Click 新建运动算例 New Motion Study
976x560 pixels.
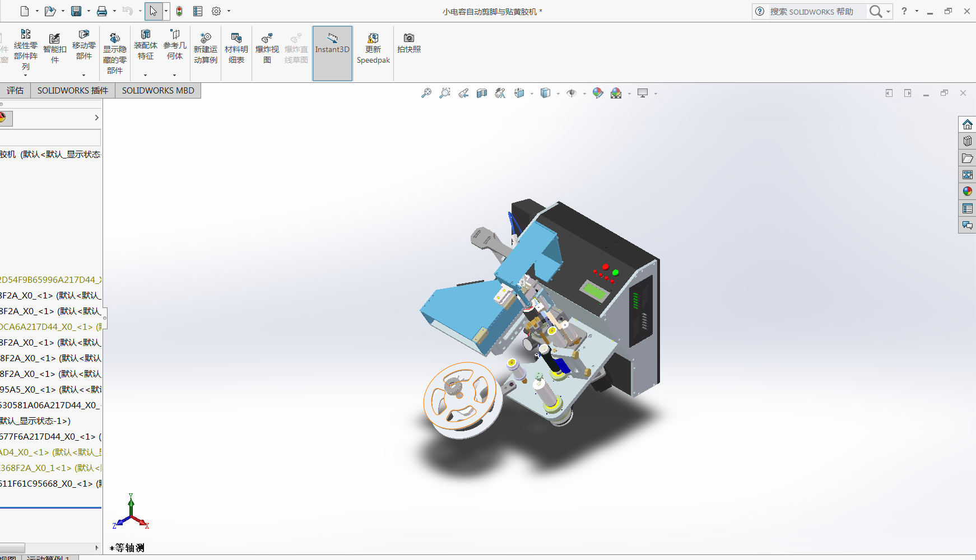206,48
